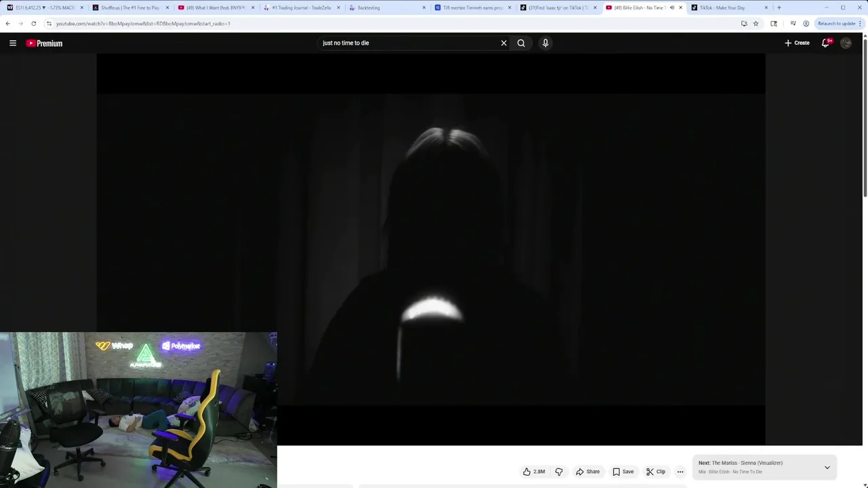Close the Shuffle.us tab
Screen dimensions: 868x488
[167, 7]
